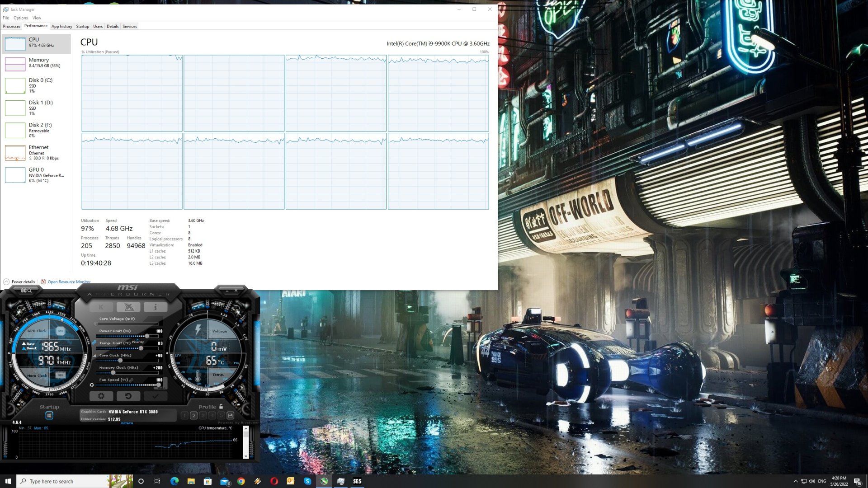This screenshot has width=868, height=488.
Task: Apply overclock settings with the checkmark icon
Action: click(x=155, y=396)
